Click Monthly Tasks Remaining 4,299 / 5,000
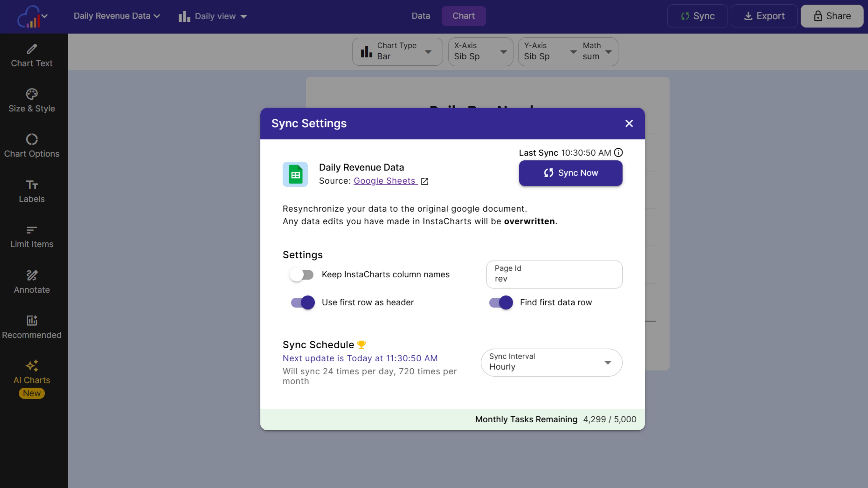868x488 pixels. tap(556, 419)
